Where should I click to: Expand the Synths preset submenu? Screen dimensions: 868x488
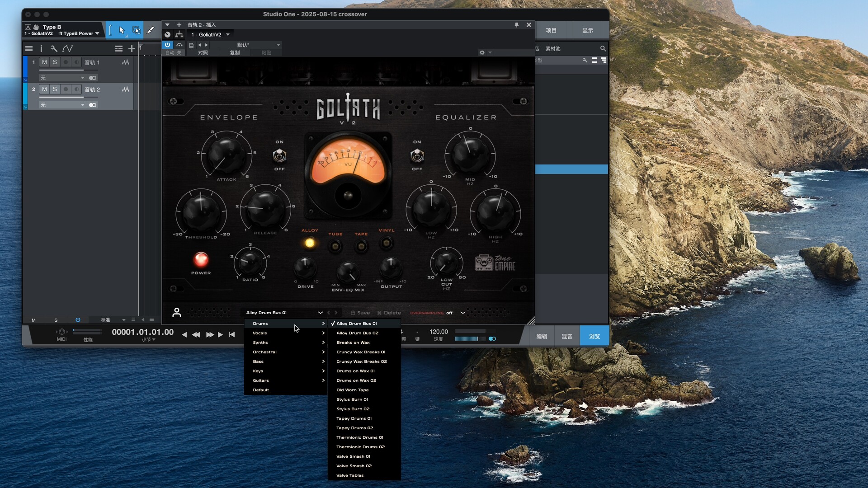tap(286, 343)
